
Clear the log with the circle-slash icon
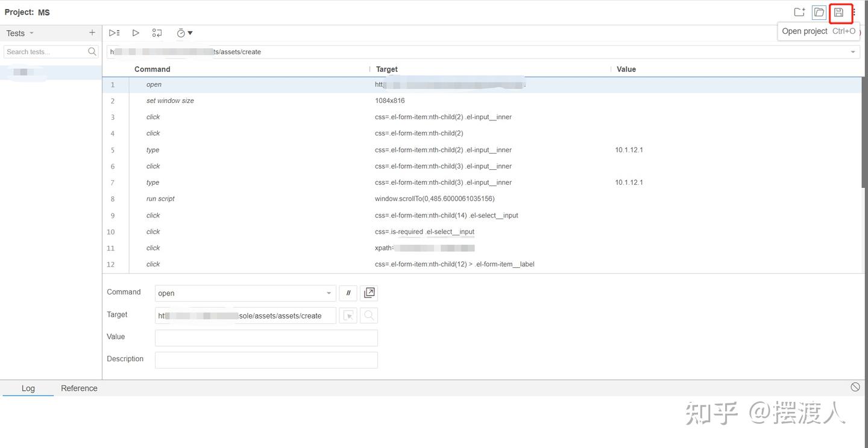pyautogui.click(x=855, y=387)
